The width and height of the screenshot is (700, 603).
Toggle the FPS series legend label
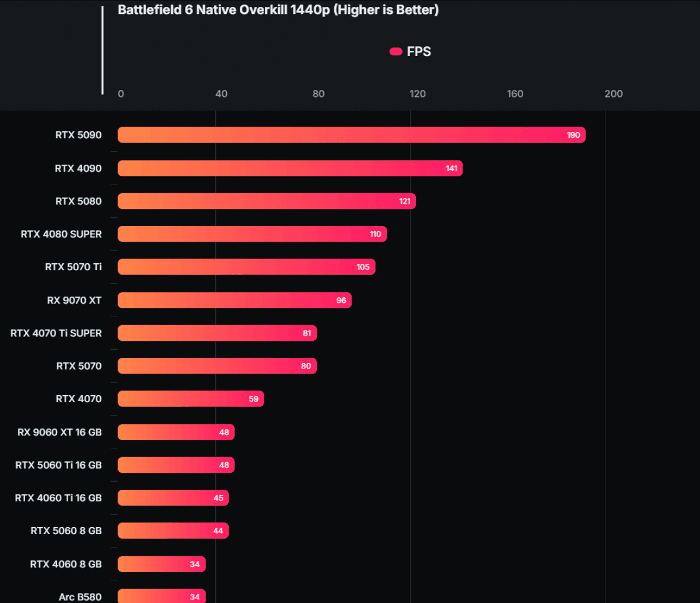tap(419, 52)
